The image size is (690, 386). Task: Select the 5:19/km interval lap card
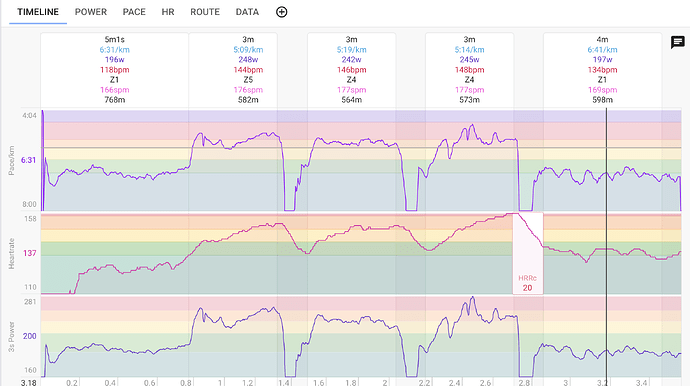pos(351,70)
